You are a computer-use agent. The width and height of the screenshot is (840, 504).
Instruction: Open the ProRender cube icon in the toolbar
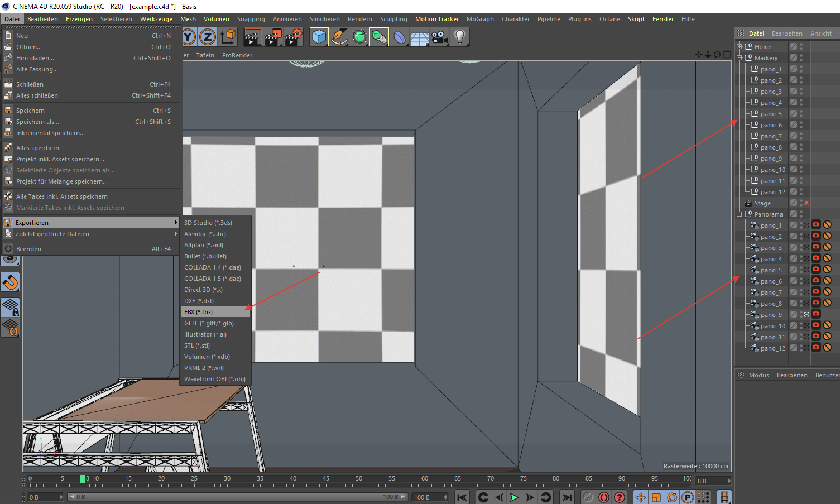pyautogui.click(x=319, y=37)
